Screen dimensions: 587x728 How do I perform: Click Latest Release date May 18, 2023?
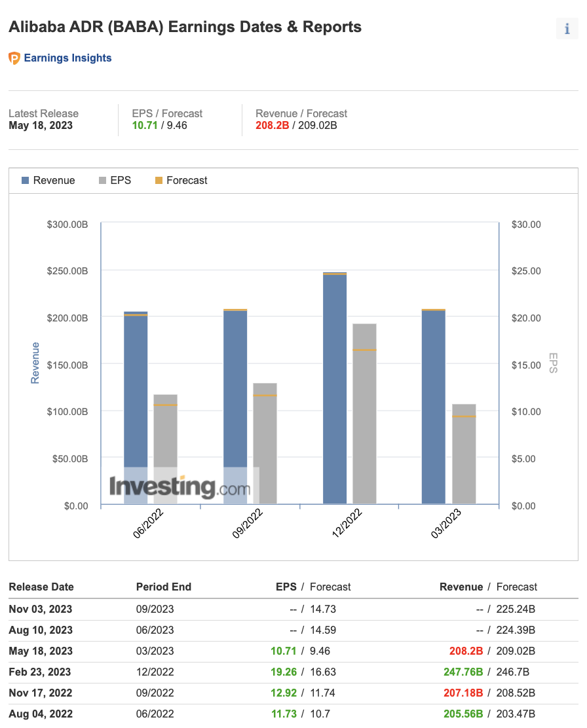pos(41,125)
